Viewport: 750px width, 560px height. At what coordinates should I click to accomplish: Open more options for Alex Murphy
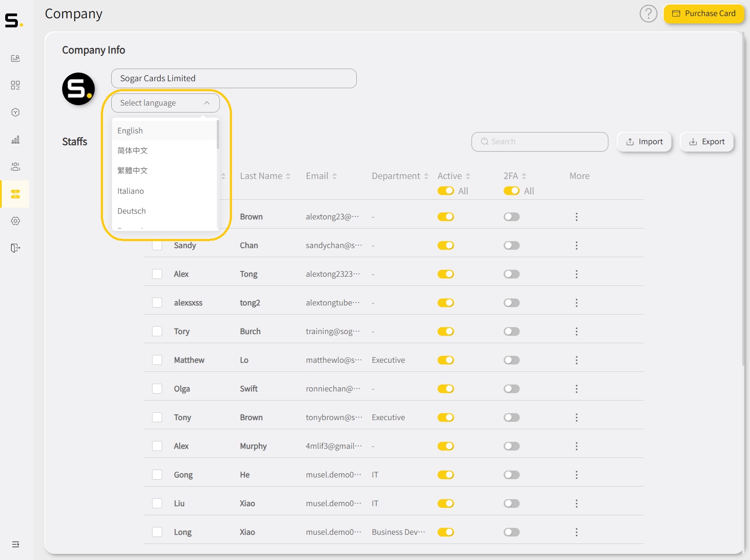pos(577,446)
